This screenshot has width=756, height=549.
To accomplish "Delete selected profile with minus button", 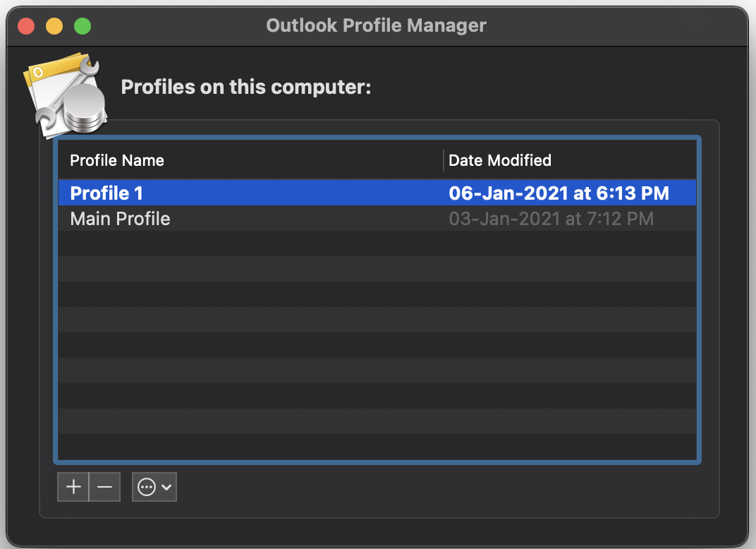I will coord(104,487).
